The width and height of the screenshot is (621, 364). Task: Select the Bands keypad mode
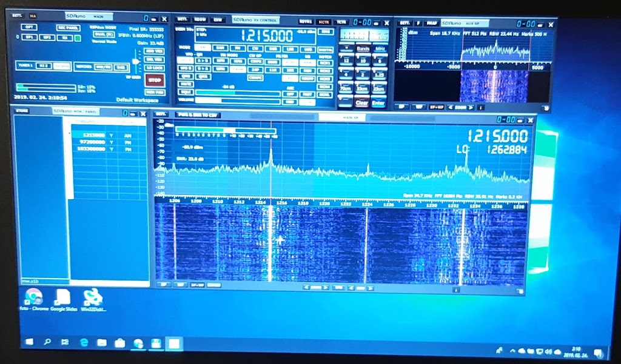point(363,48)
